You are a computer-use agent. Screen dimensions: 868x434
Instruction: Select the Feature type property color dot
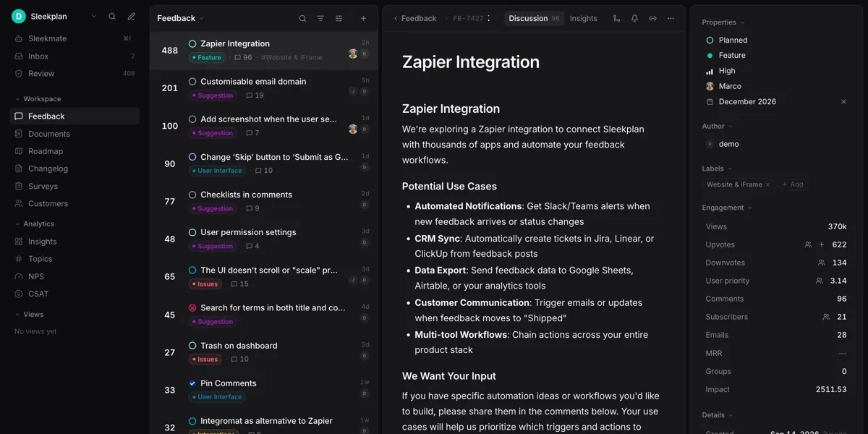coord(710,56)
